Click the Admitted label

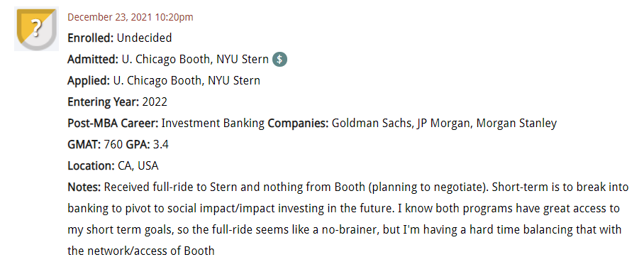[x=93, y=59]
